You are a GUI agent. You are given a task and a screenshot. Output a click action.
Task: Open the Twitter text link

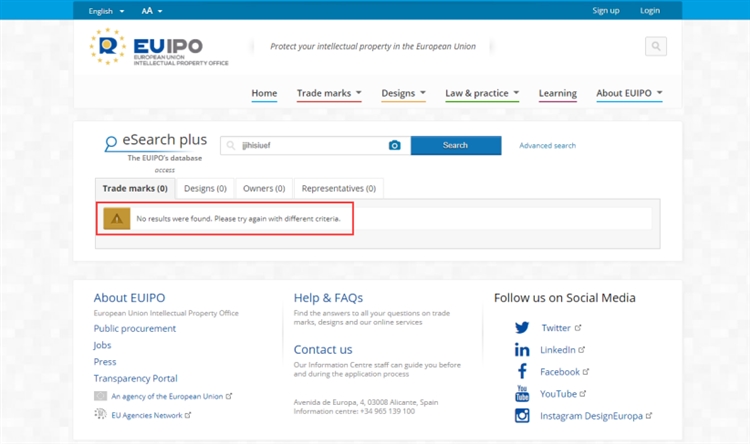(x=556, y=328)
